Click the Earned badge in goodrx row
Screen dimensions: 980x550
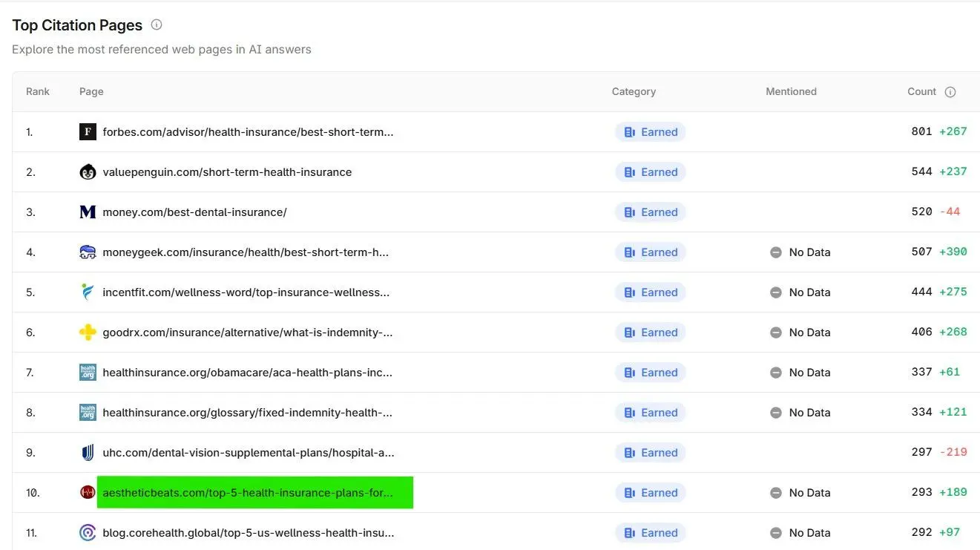tap(651, 333)
